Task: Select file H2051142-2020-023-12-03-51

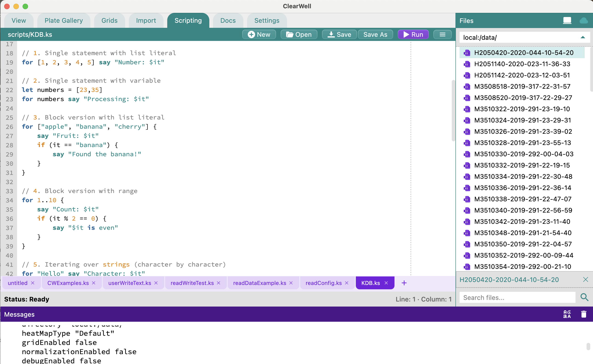Action: (x=522, y=75)
